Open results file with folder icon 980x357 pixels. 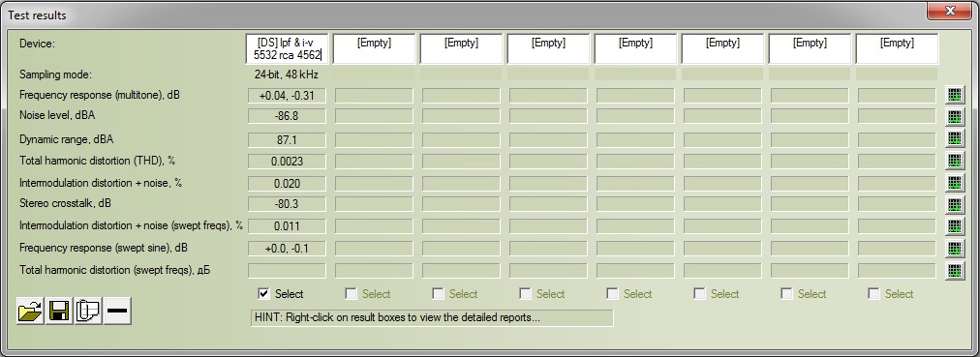[30, 311]
